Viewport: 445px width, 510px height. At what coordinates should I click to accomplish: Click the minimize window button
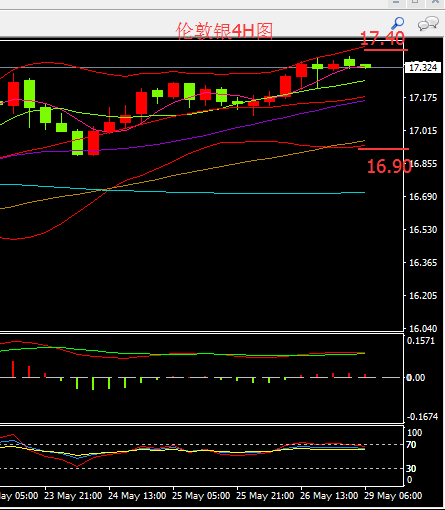pos(396,3)
